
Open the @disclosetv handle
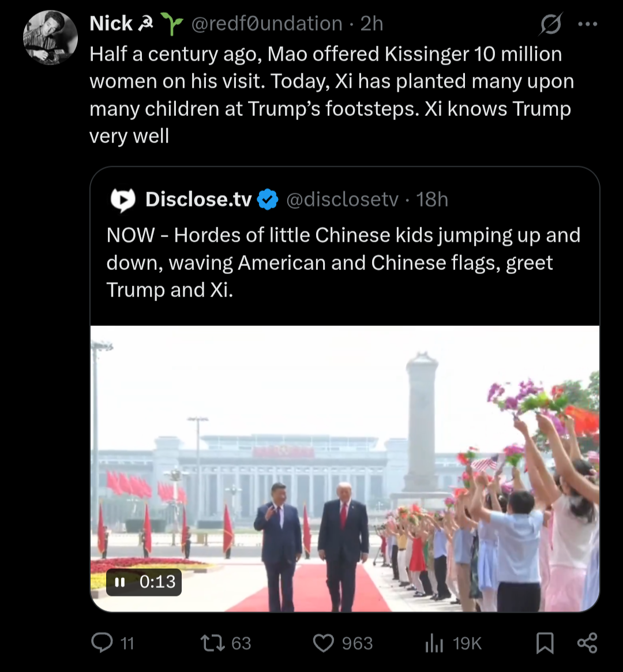tap(342, 199)
